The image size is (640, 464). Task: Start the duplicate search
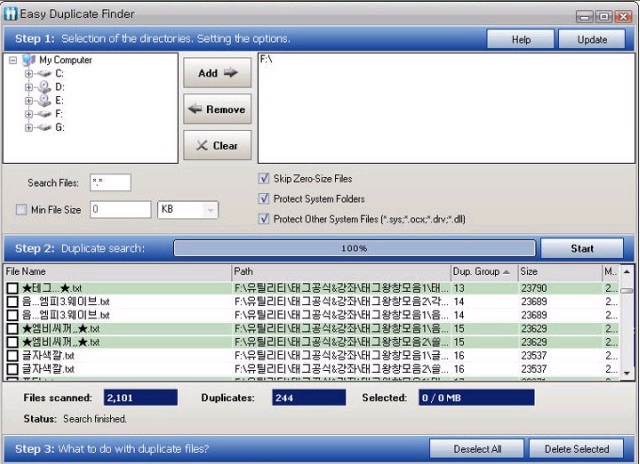[x=582, y=249]
